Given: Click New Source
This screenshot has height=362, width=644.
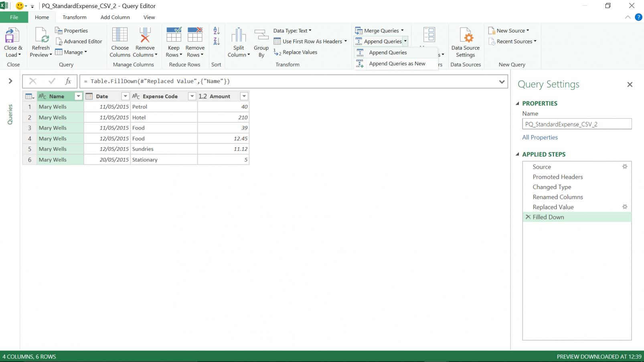Looking at the screenshot, I should coord(508,30).
